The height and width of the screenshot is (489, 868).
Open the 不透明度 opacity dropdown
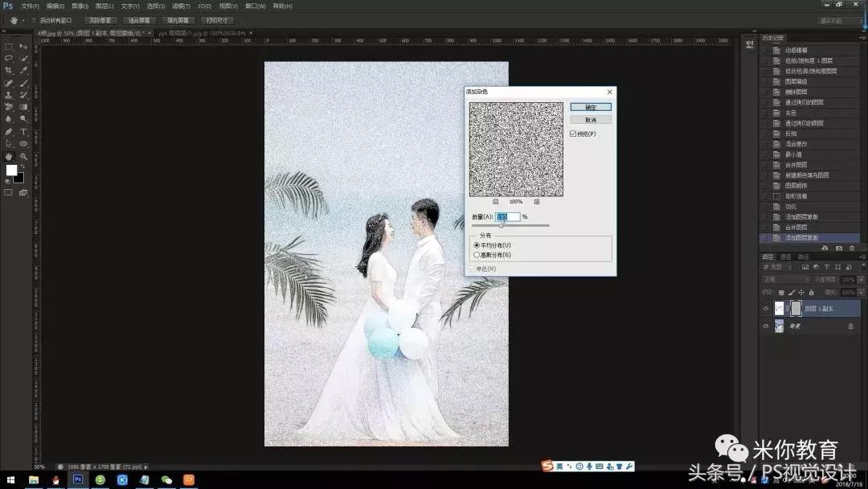coord(859,279)
